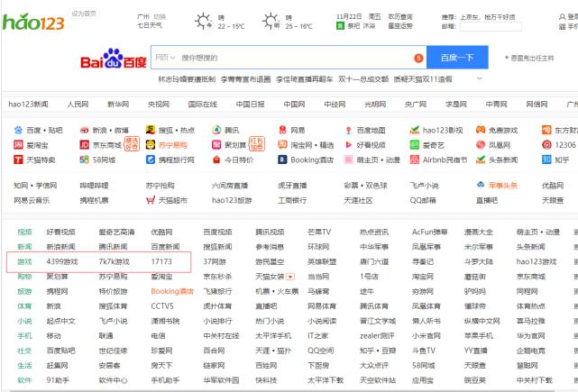Click the hot search badge in search box
The height and width of the screenshot is (392, 578).
(x=418, y=59)
